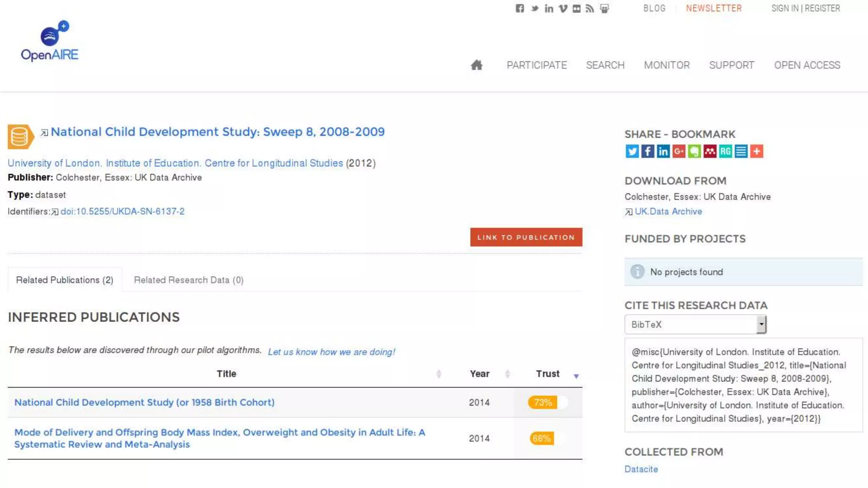Switch to Related Research Data tab
Image resolution: width=868 pixels, height=488 pixels.
189,280
